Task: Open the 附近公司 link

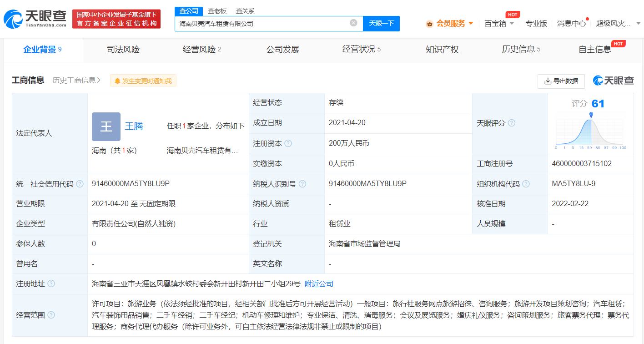Action: [319, 283]
